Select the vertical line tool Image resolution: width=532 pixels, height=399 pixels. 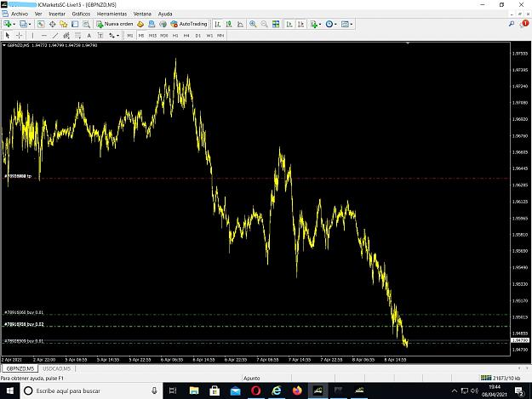tap(32, 35)
